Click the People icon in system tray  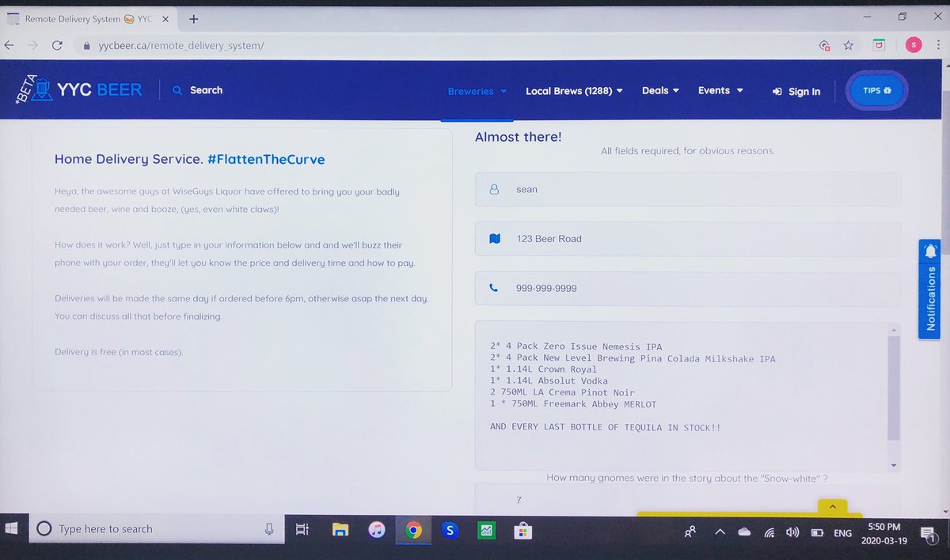(x=690, y=532)
